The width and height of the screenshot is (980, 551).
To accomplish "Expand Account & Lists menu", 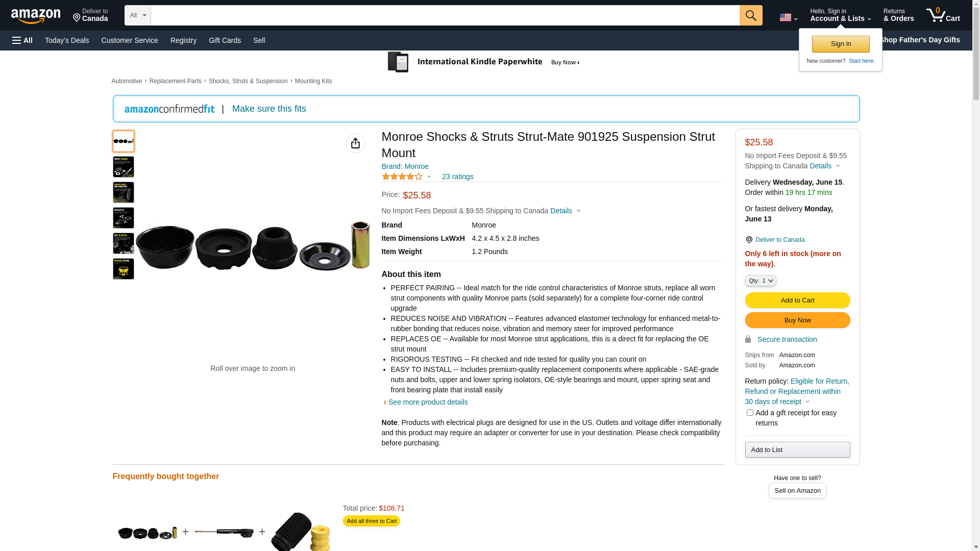I will coord(840,15).
